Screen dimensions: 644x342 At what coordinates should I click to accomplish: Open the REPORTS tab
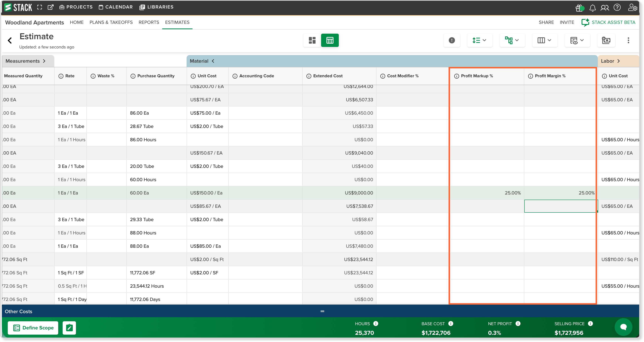149,22
